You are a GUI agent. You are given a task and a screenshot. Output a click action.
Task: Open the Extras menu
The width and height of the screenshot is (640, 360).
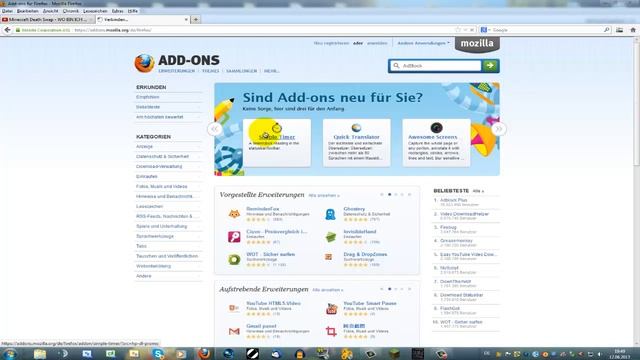click(118, 11)
